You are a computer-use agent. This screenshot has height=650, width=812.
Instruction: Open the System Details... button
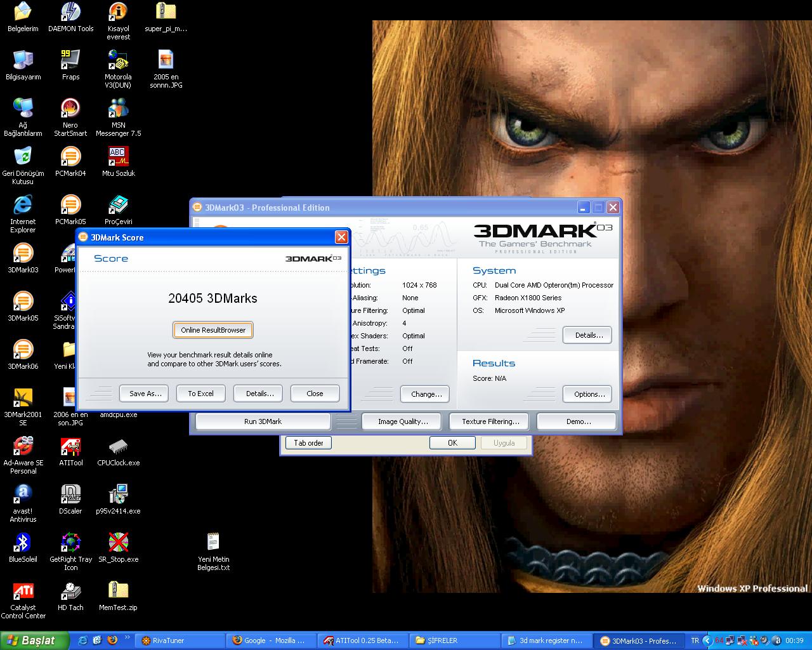coord(589,335)
